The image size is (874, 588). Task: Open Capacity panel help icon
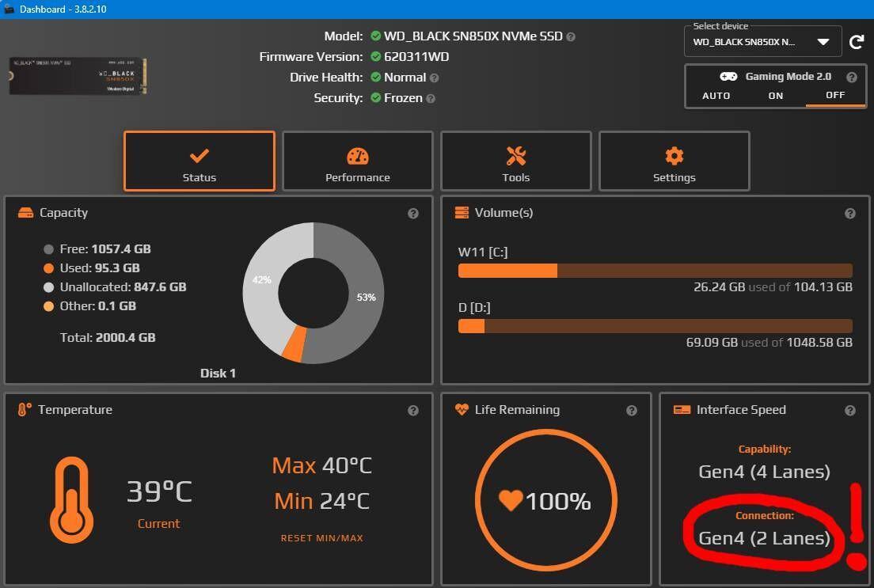click(413, 214)
